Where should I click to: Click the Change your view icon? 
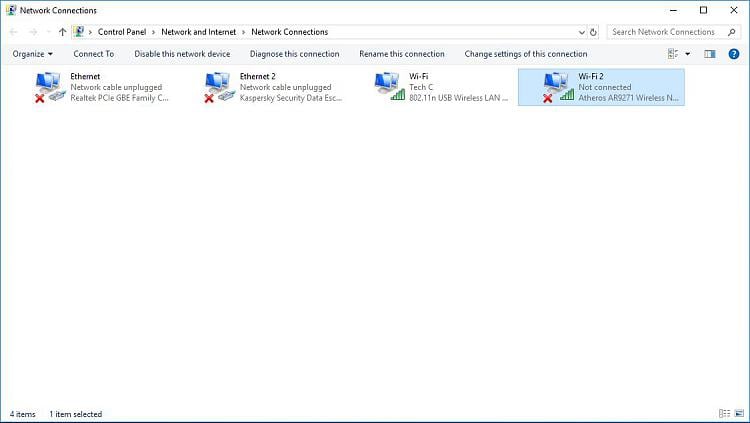673,54
